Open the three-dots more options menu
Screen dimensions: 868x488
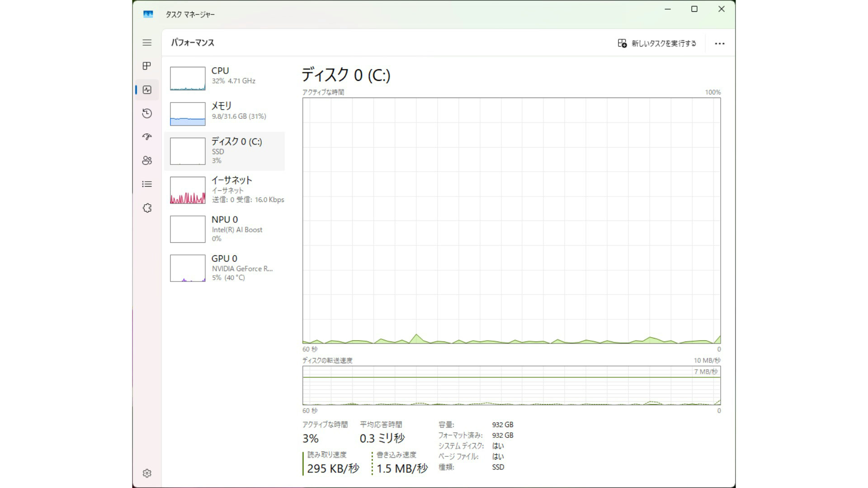(720, 43)
